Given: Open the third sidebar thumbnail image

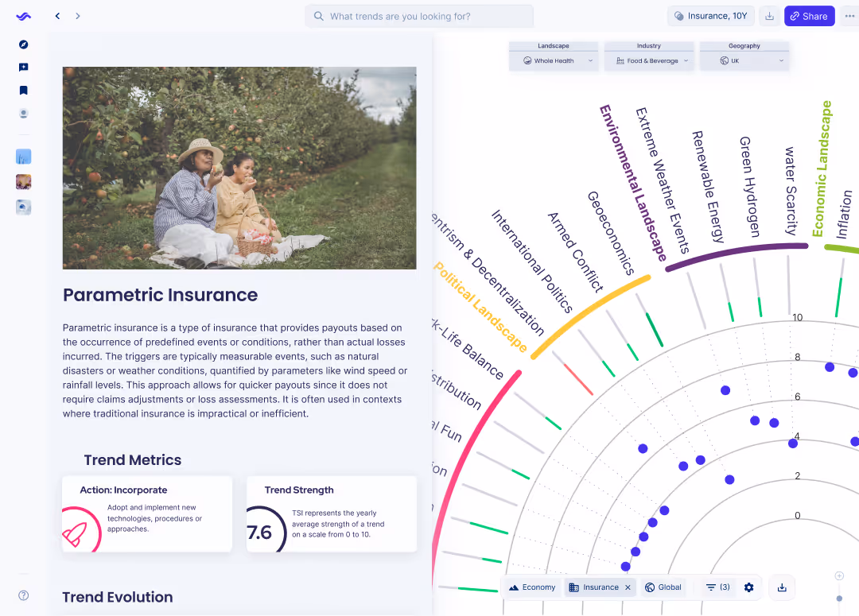Looking at the screenshot, I should [x=24, y=207].
